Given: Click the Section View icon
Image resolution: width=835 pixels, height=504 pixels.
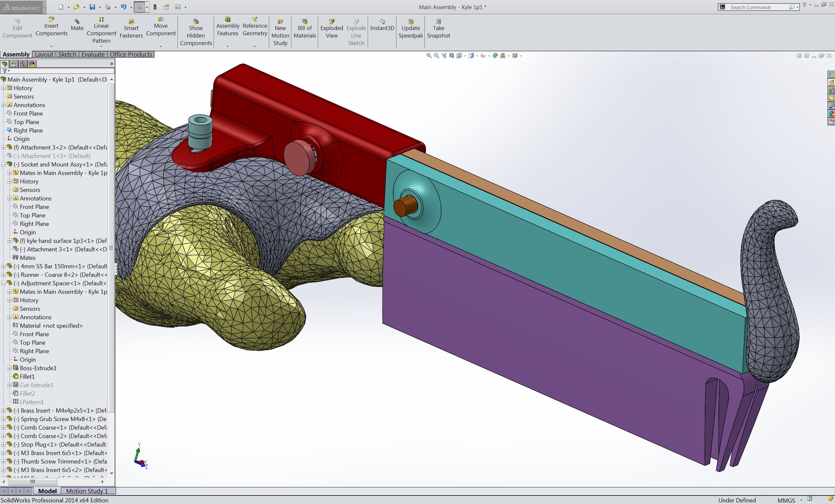Looking at the screenshot, I should (x=451, y=55).
